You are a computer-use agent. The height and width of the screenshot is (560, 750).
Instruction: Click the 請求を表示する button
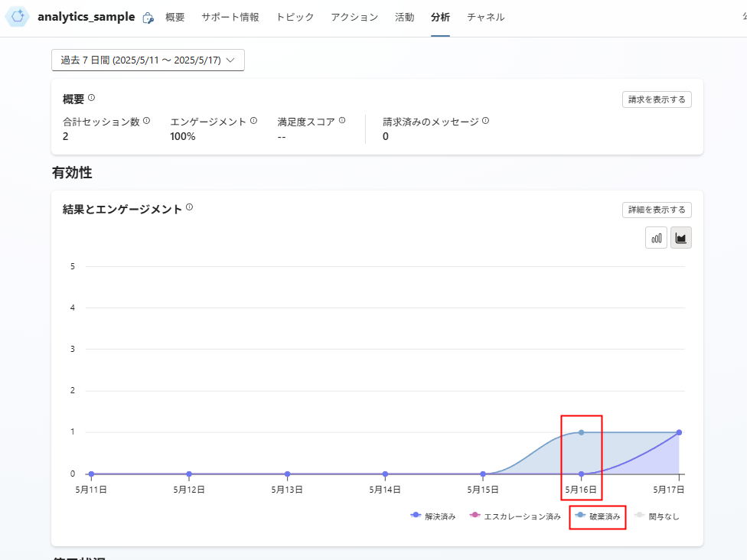pos(657,99)
